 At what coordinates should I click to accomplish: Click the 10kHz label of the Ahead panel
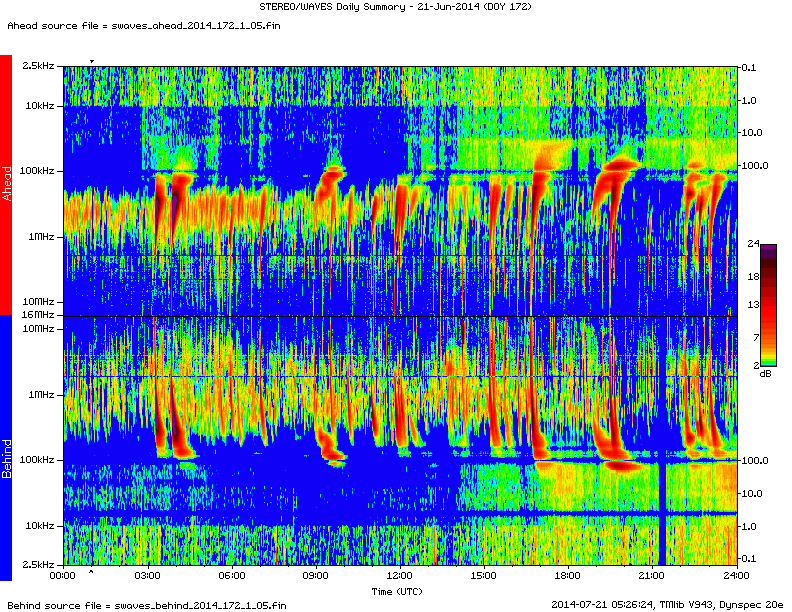(x=40, y=106)
